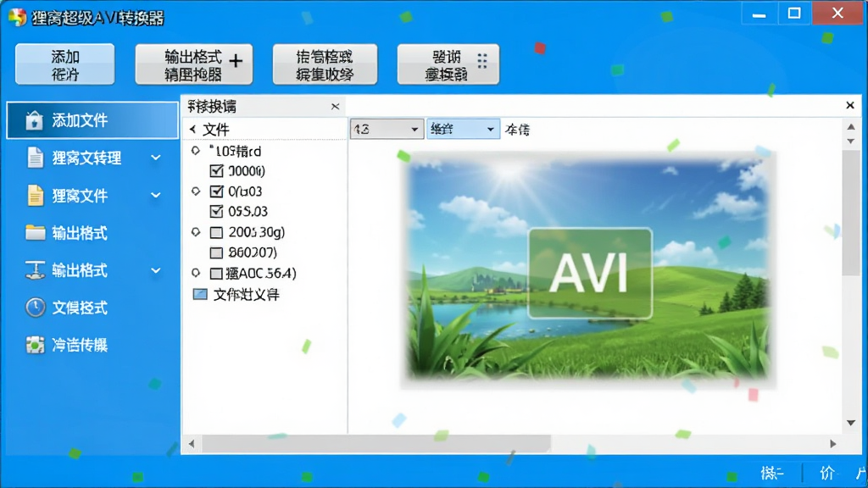Click the blue folder icon beside 文作壮义件

(x=200, y=294)
